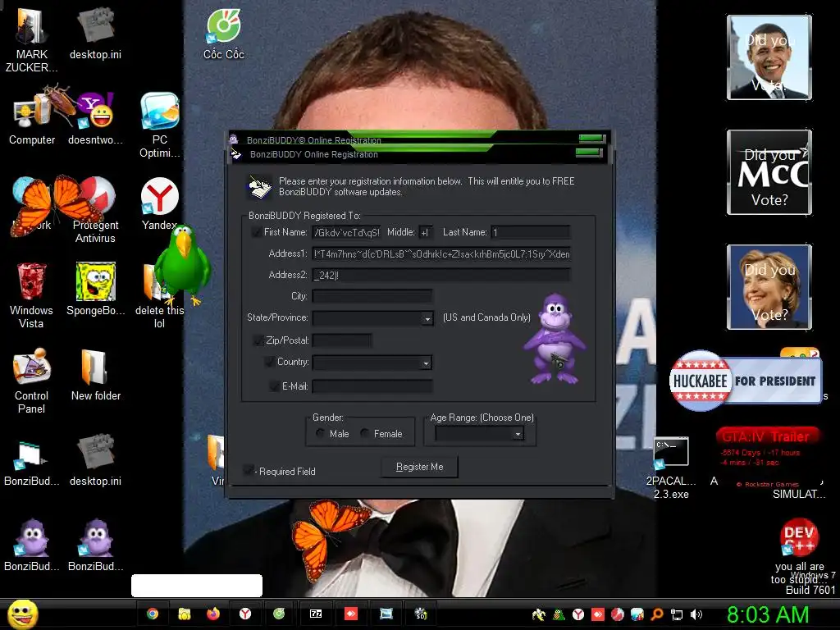This screenshot has width=840, height=630.
Task: Open the Protegent Antivirus desktop icon
Action: [x=95, y=210]
